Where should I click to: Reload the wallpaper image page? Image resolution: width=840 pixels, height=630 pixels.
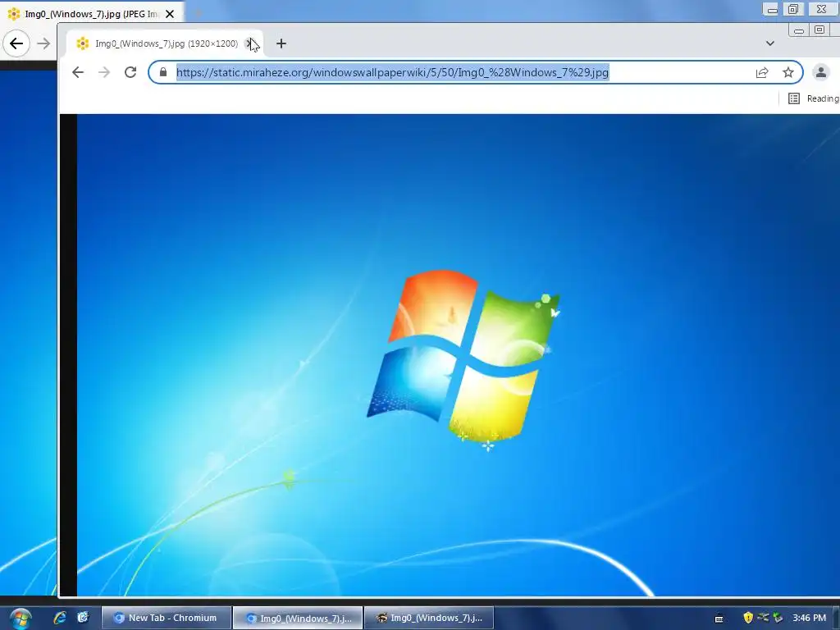click(x=130, y=72)
